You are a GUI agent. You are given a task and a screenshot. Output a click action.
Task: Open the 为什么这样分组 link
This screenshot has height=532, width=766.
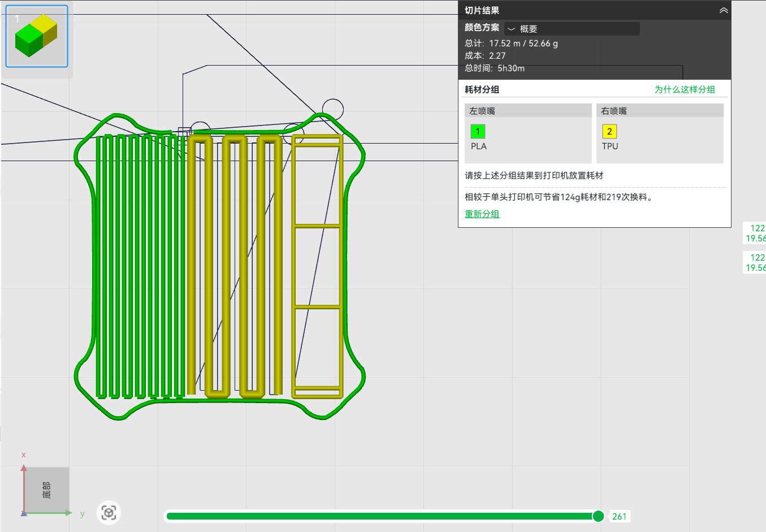684,89
